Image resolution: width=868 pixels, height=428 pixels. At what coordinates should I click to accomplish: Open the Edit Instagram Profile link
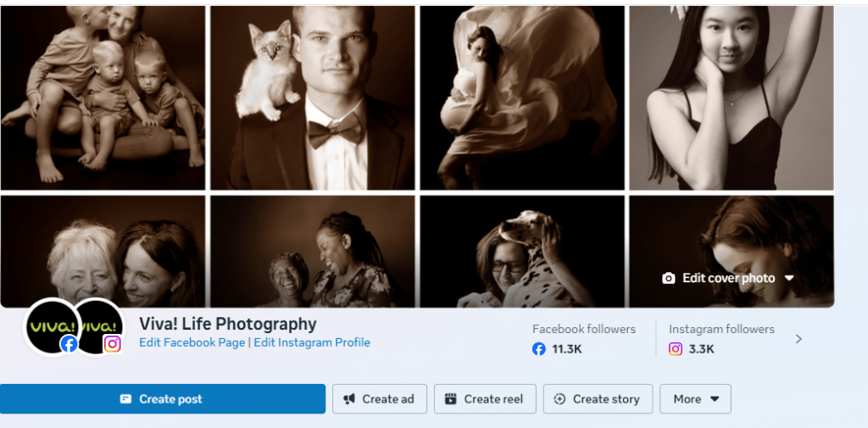pyautogui.click(x=312, y=342)
